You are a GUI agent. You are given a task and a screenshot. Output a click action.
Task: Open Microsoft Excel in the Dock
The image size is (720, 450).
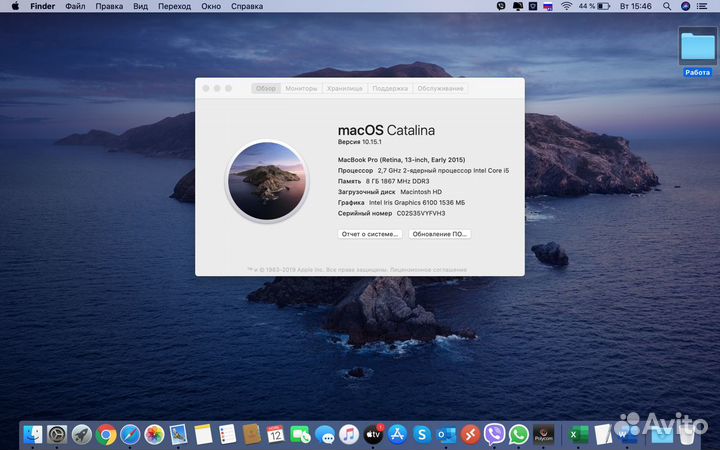click(x=578, y=434)
